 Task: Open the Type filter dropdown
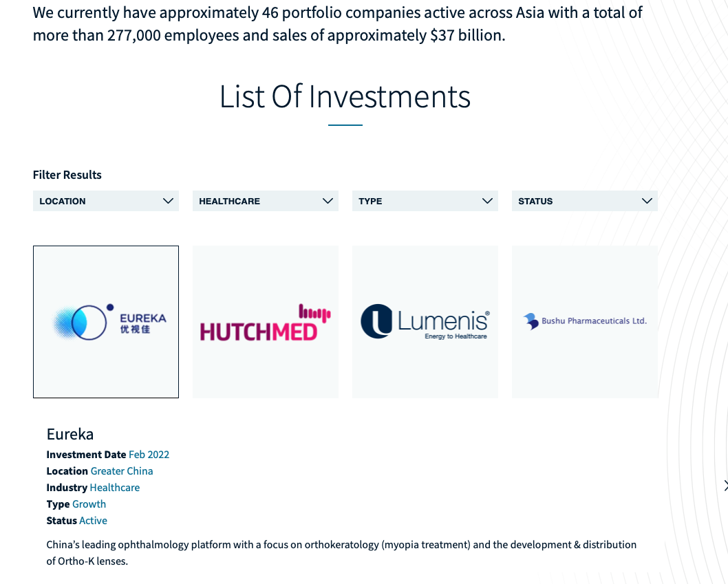click(x=425, y=201)
